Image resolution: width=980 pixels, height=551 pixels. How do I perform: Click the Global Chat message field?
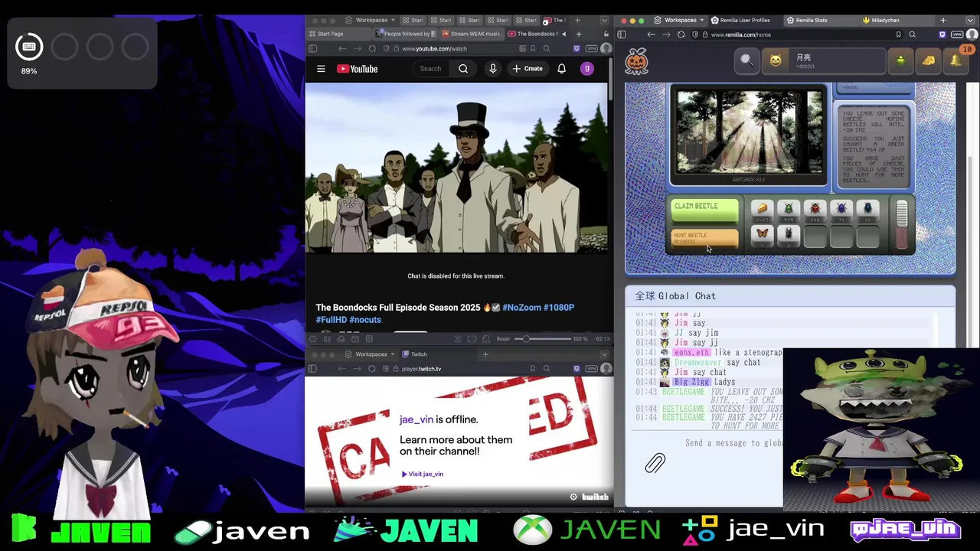tap(733, 443)
